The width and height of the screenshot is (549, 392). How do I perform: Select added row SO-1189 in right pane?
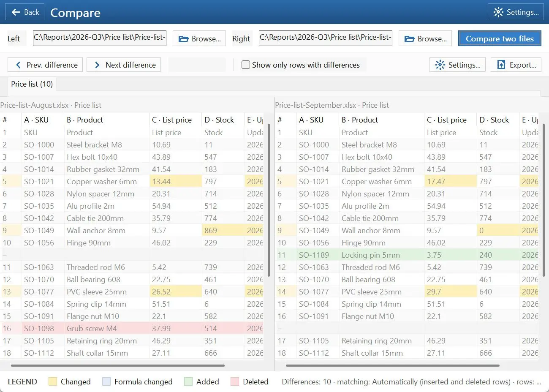pos(407,255)
